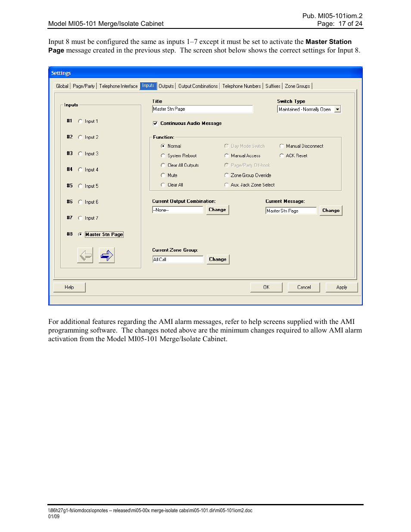Open the Page/Party tab
This screenshot has width=411, height=532.
[x=84, y=86]
